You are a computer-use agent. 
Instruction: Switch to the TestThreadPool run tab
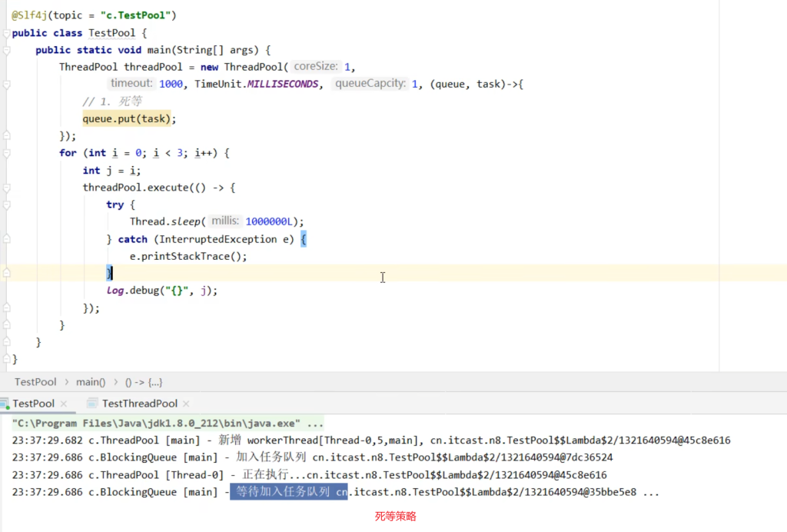[139, 404]
